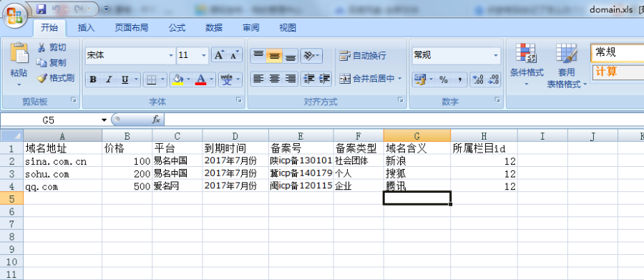Apply accounting currency format icon
644x280 pixels.
point(420,79)
